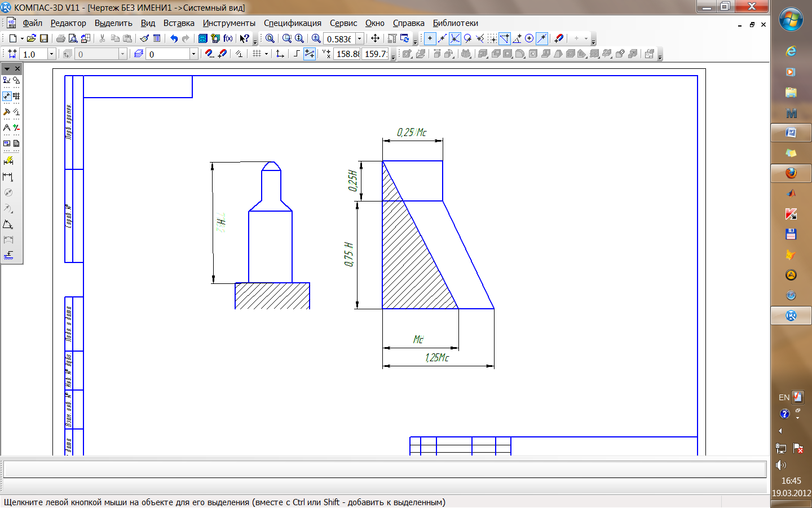Expand the zoom scale 0.583 dropdown
Screen dimensions: 812x508
pyautogui.click(x=359, y=38)
